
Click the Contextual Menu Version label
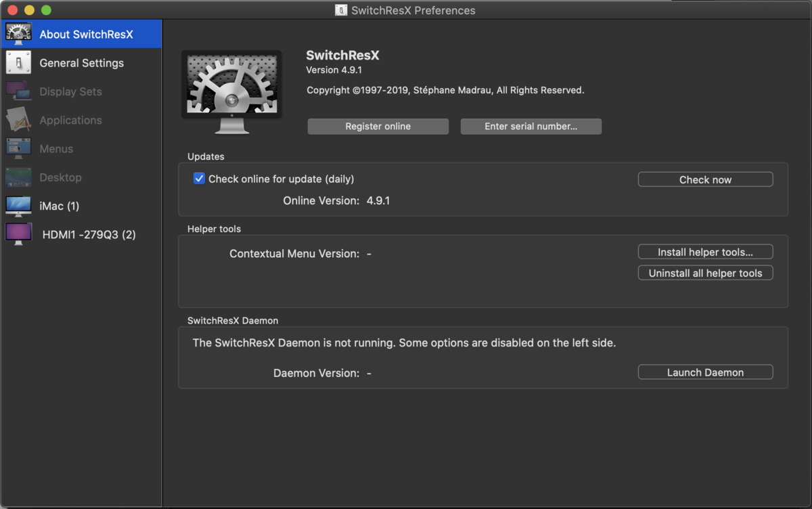(x=294, y=254)
